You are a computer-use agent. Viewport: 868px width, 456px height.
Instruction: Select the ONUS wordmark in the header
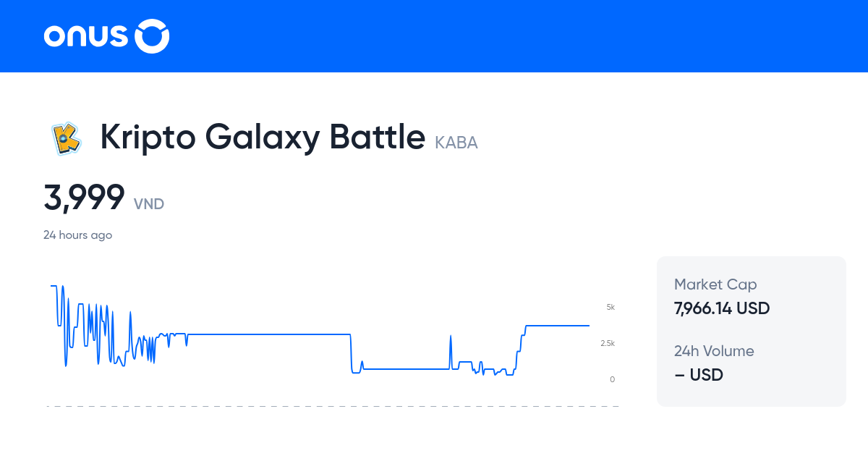click(x=87, y=35)
